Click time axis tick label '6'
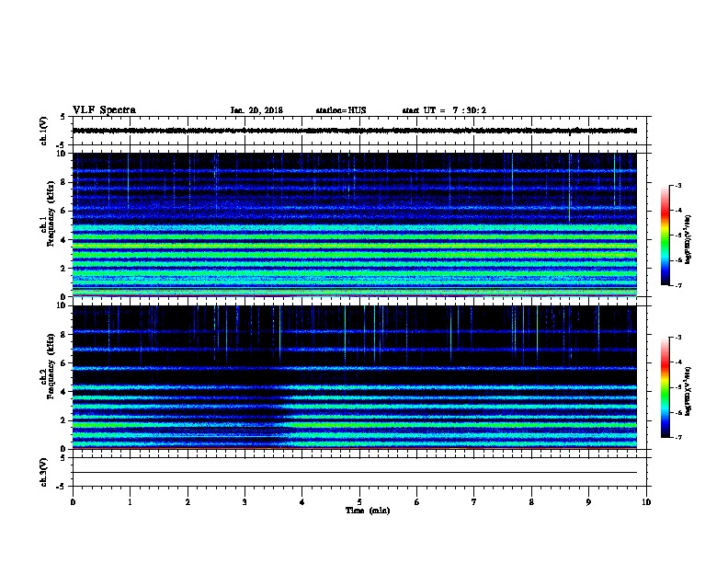This screenshot has height=563, width=728. 417,502
